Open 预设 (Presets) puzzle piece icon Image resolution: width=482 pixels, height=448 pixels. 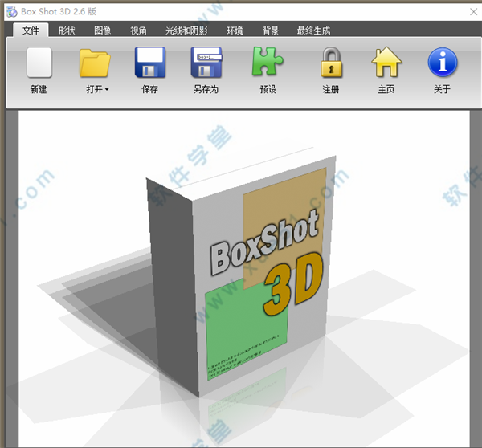click(x=268, y=61)
